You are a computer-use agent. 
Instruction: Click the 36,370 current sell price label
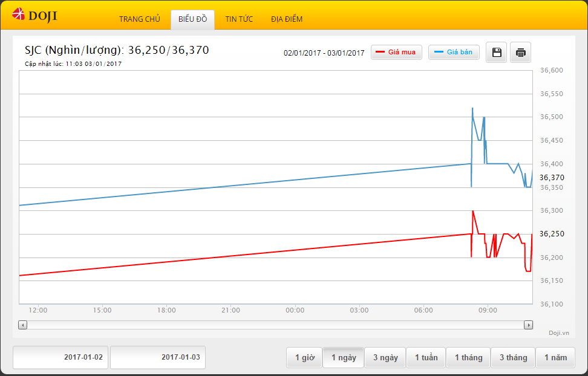(552, 177)
